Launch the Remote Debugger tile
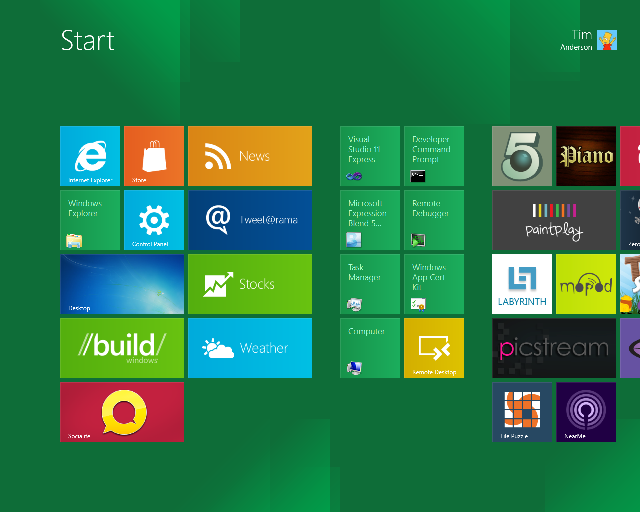Image resolution: width=640 pixels, height=512 pixels. pyautogui.click(x=434, y=220)
